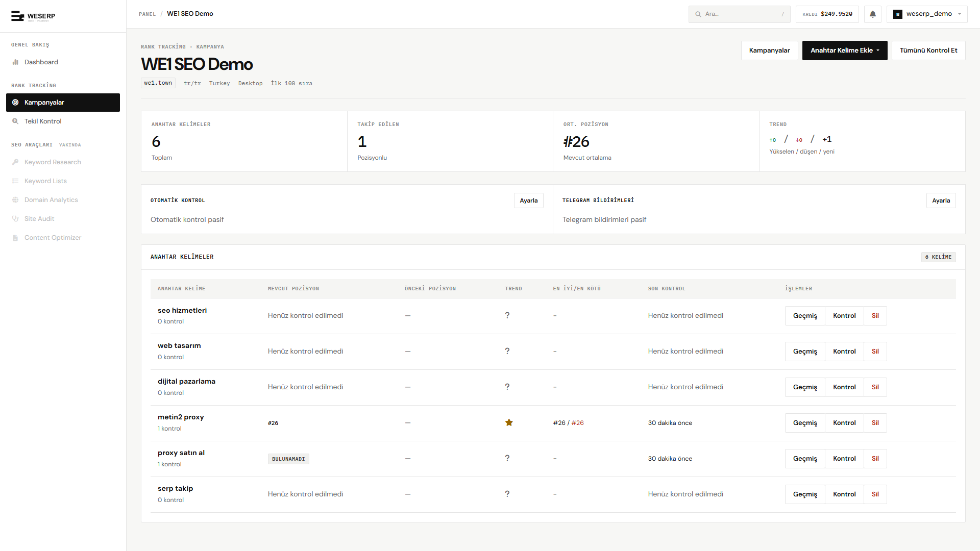Click Ayarla for Telegram Bildirimleri
The height and width of the screenshot is (551, 980).
[x=941, y=201]
